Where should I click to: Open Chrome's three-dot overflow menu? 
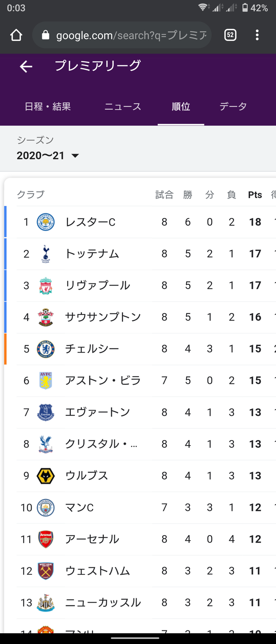257,35
